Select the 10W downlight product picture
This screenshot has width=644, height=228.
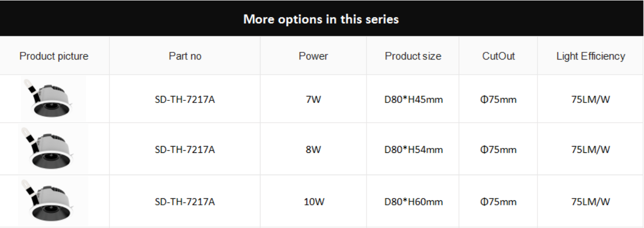coord(53,201)
